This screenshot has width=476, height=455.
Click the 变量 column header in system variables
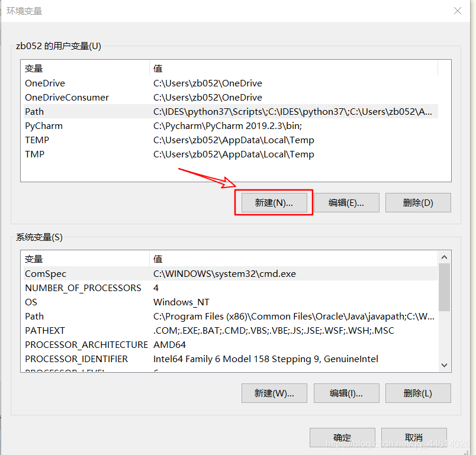[86, 259]
